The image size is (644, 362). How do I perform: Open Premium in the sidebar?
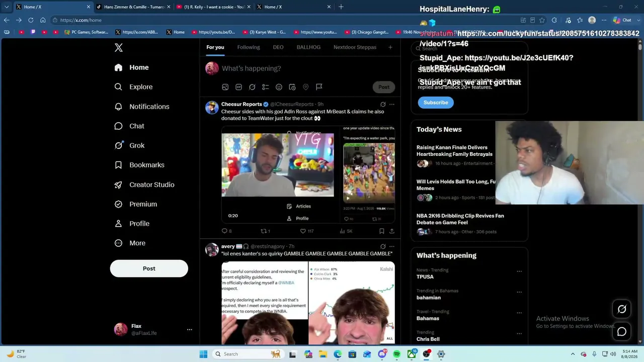(136, 204)
